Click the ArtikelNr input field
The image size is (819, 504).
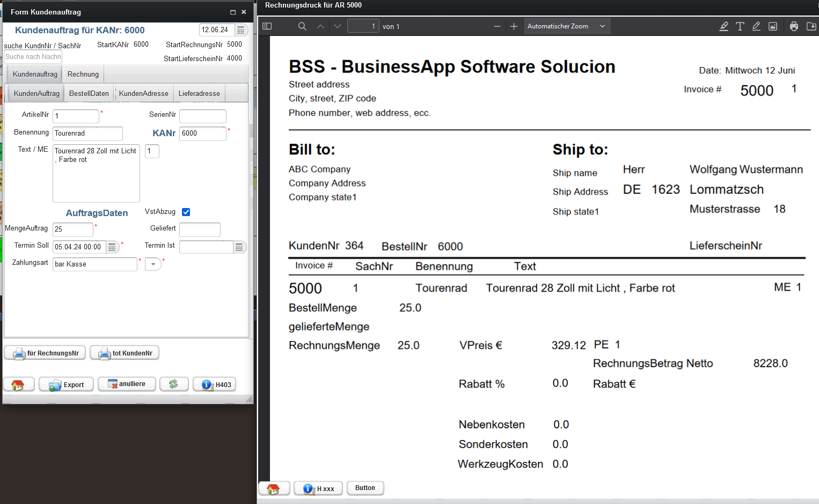coord(76,116)
